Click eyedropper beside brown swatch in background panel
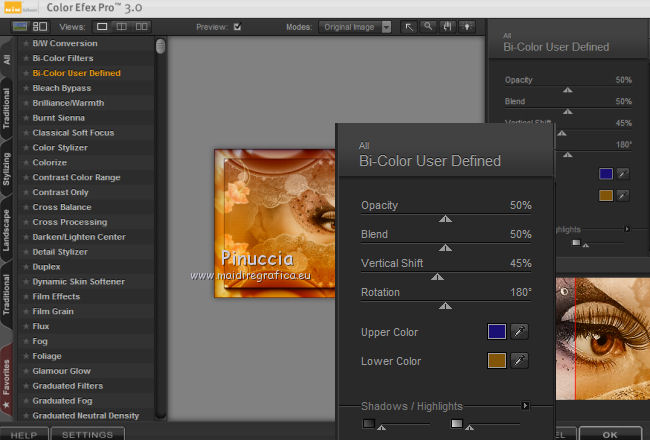Image resolution: width=650 pixels, height=440 pixels. [623, 195]
